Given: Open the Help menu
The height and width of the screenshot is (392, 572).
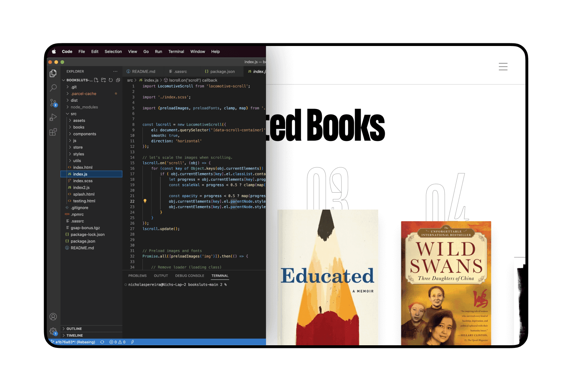Looking at the screenshot, I should (216, 52).
